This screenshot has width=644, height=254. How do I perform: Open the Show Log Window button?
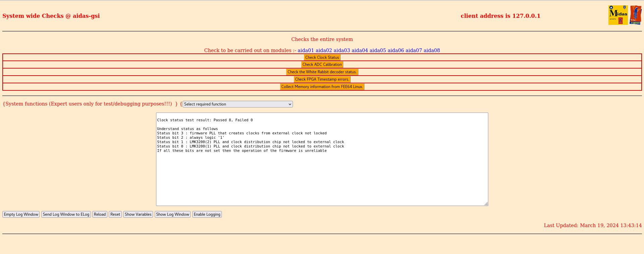click(172, 214)
